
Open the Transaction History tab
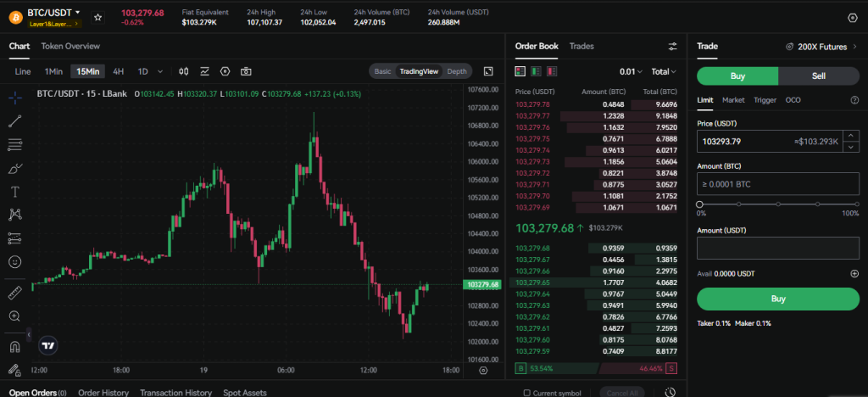tap(176, 393)
